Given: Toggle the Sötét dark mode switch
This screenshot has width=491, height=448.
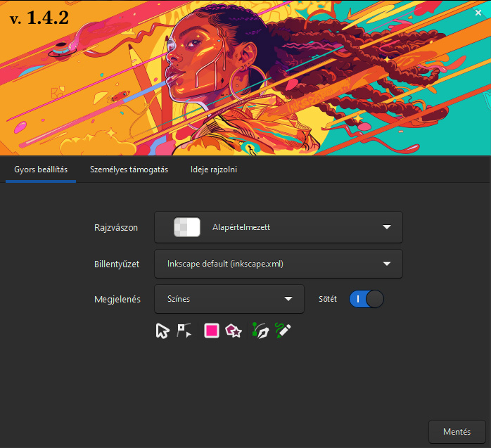Looking at the screenshot, I should pyautogui.click(x=366, y=299).
